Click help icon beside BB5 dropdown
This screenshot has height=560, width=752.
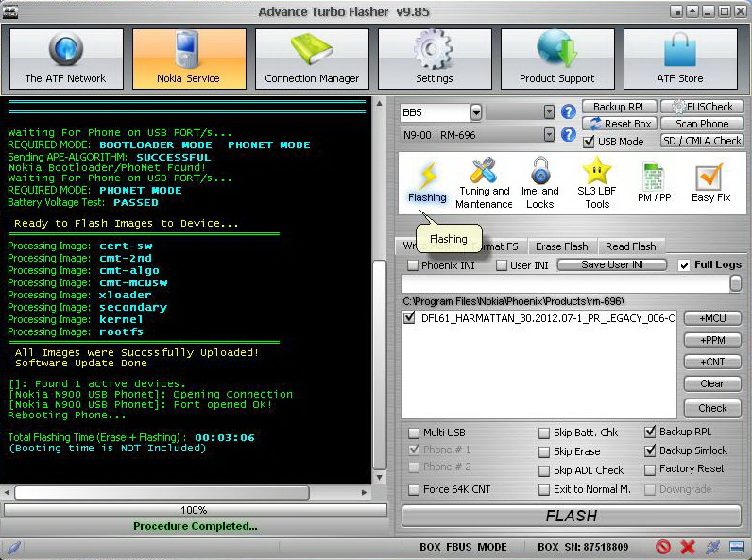pos(569,112)
